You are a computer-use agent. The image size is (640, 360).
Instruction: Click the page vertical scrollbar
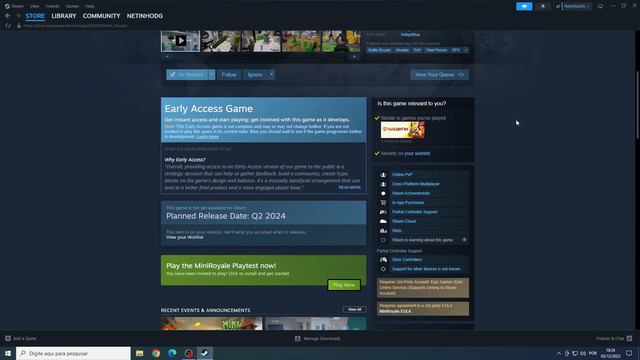click(x=637, y=105)
